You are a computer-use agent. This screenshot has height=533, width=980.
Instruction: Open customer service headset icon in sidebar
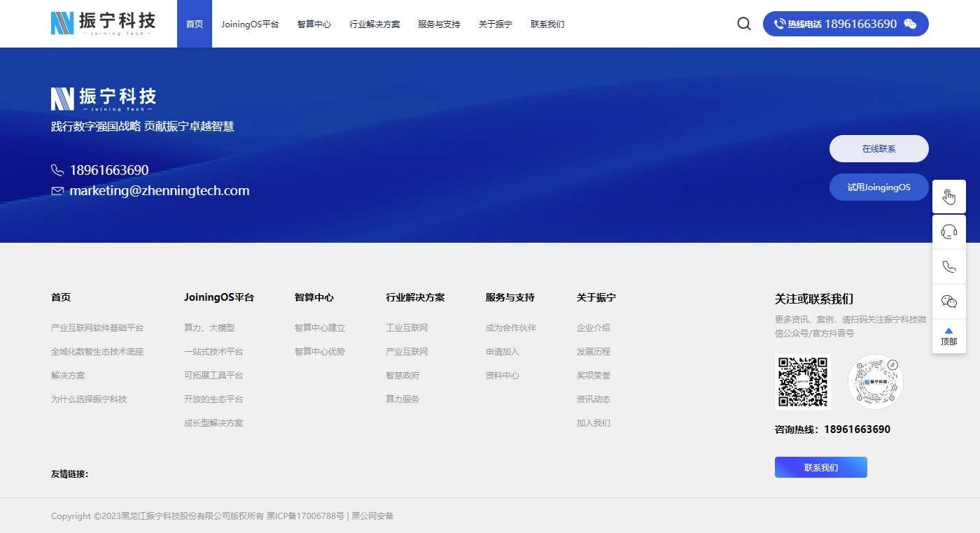(948, 232)
